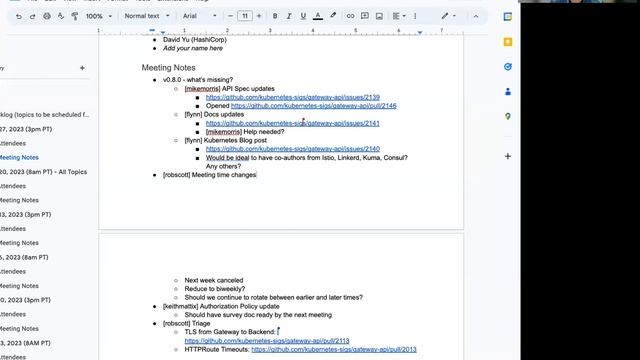Jump to 5, 2023 (8am PT) outline entry
640x360 pixels.
pyautogui.click(x=24, y=257)
